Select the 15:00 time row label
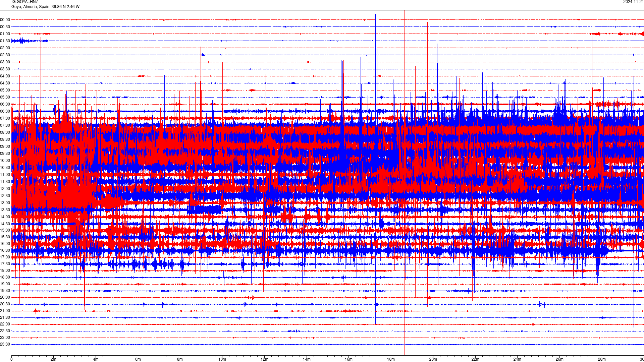Viewport: 644px width, 362px height. pos(5,230)
